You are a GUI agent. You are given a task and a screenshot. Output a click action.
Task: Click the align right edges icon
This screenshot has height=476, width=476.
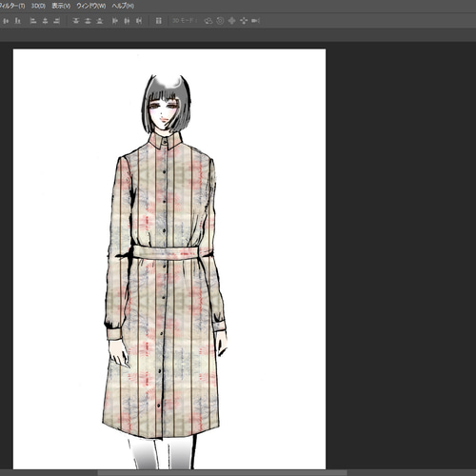[x=57, y=21]
